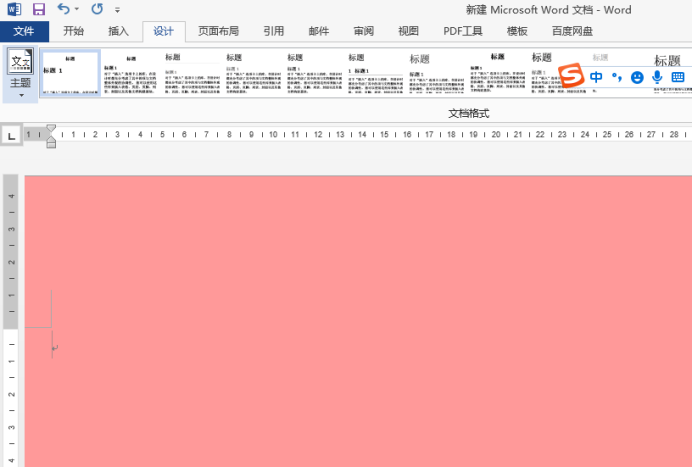The image size is (693, 468).
Task: Select the first highlighted document format style
Action: tap(70, 73)
